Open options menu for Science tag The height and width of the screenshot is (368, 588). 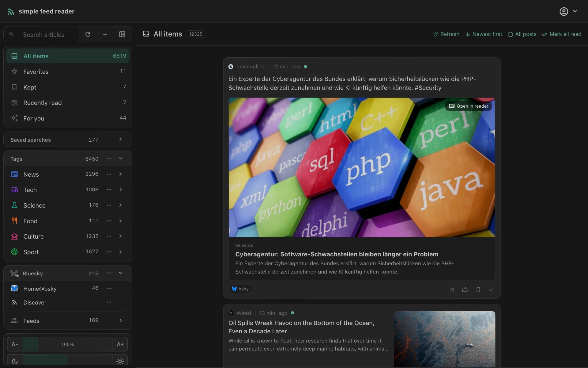tap(109, 205)
